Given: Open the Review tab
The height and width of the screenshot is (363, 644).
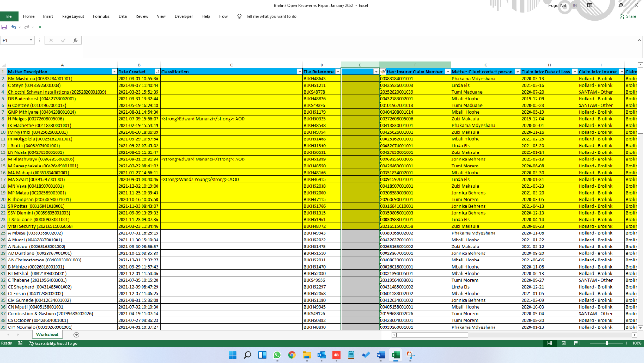Looking at the screenshot, I should (x=142, y=16).
